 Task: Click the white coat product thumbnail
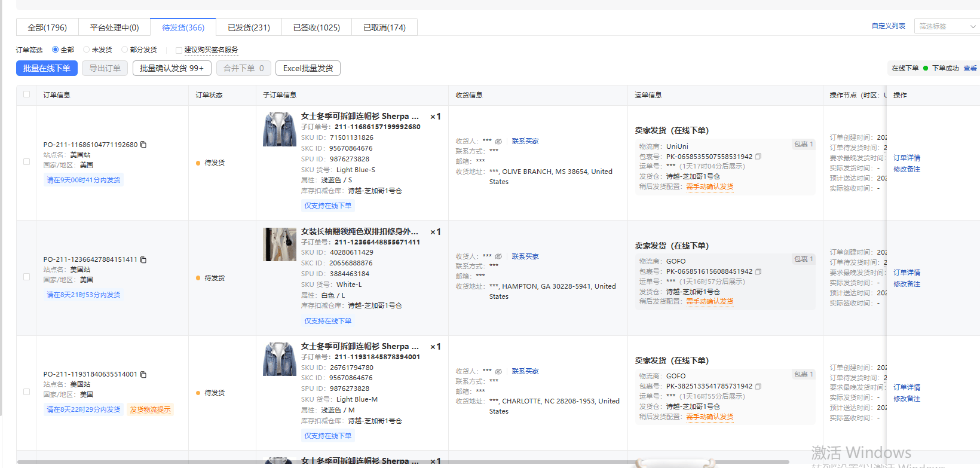click(280, 244)
